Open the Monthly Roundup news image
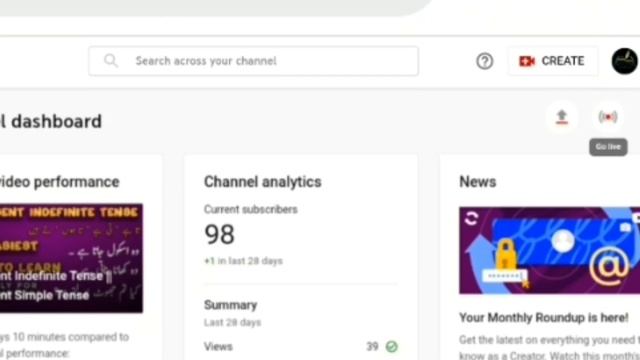The image size is (640, 360). coord(549,250)
